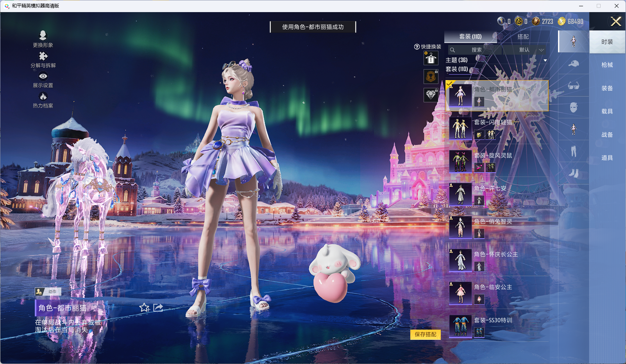The width and height of the screenshot is (626, 364).
Task: Toggle 展示设置 eye display settings
Action: pyautogui.click(x=43, y=77)
